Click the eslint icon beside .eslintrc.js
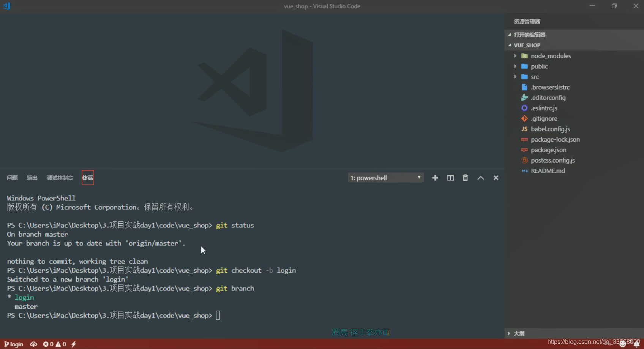The width and height of the screenshot is (644, 349). coord(524,108)
